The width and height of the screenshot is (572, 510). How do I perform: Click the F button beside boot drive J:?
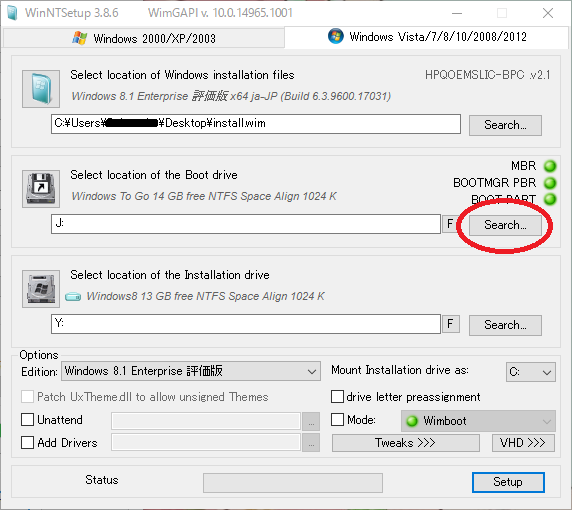coord(451,223)
